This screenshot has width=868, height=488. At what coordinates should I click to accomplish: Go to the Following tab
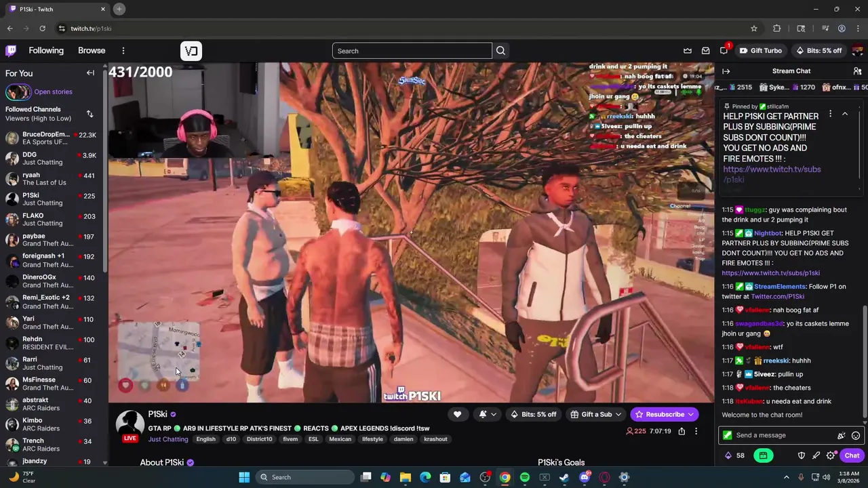46,51
